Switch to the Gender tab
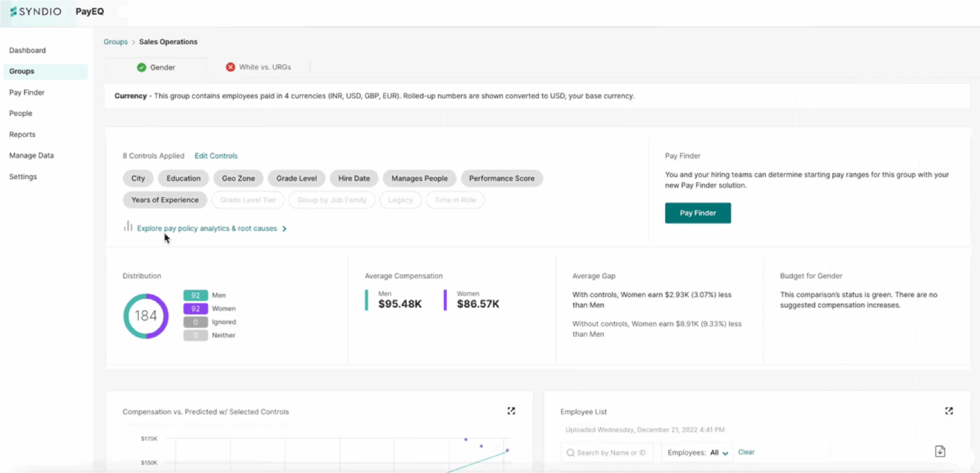The width and height of the screenshot is (980, 473). pyautogui.click(x=156, y=67)
